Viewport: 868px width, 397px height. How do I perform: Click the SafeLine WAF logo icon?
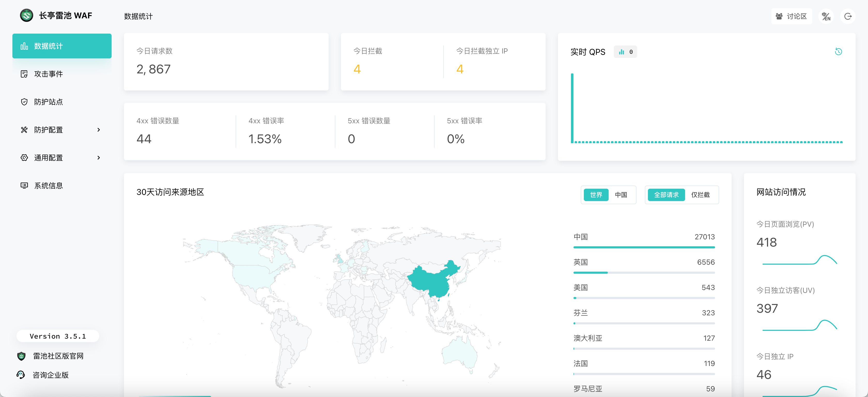point(26,16)
